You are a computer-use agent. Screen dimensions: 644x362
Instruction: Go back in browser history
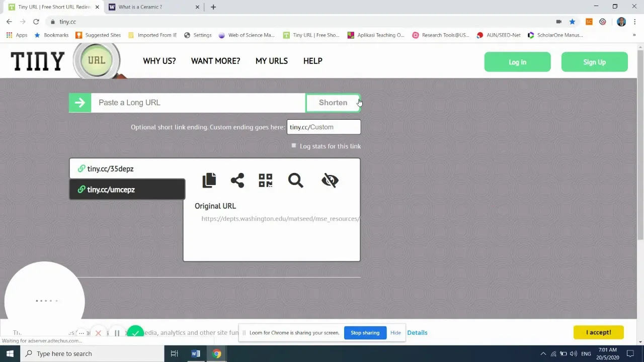coord(9,22)
